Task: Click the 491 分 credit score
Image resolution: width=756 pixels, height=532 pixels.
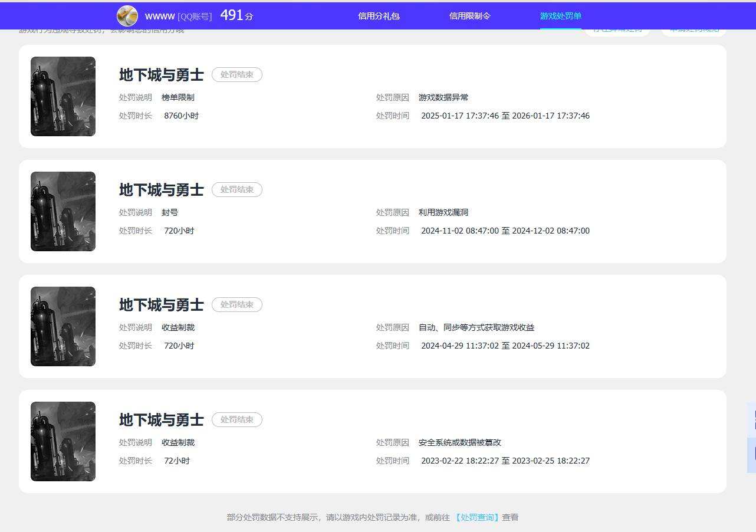Action: (x=236, y=15)
